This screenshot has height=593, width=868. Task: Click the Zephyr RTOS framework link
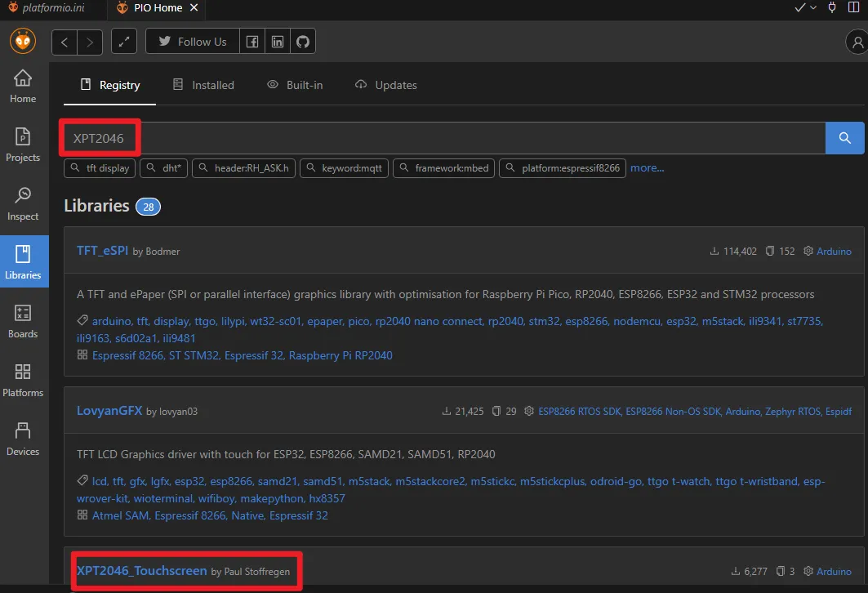point(793,412)
